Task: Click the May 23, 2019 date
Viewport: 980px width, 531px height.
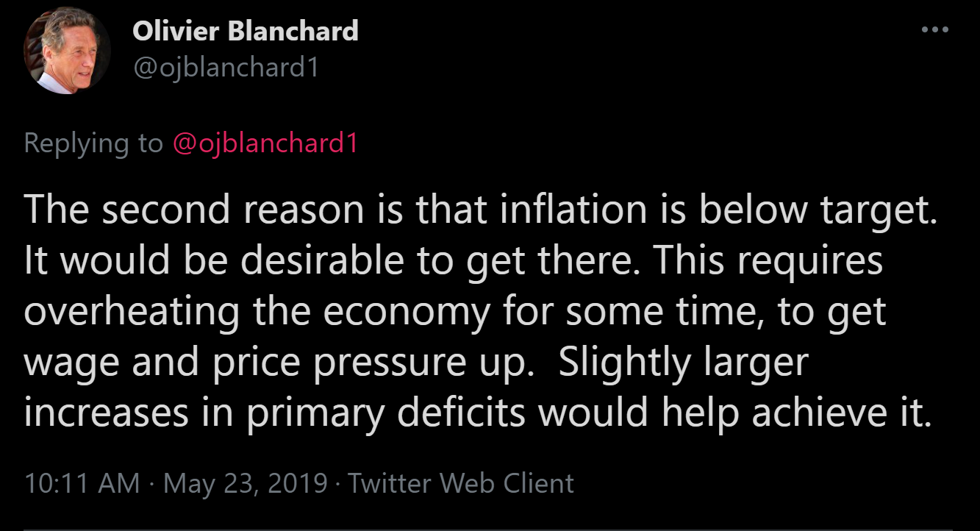Action: pos(246,483)
